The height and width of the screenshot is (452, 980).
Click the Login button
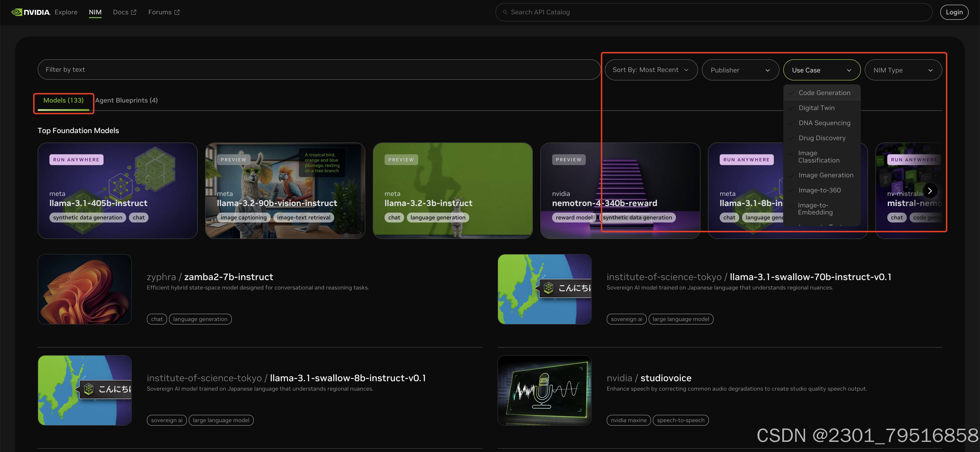click(954, 12)
